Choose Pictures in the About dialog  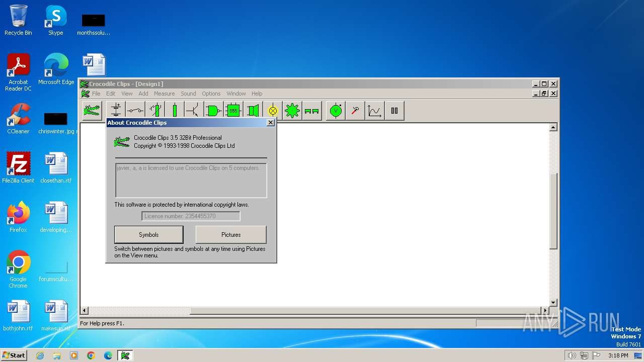coord(231,235)
